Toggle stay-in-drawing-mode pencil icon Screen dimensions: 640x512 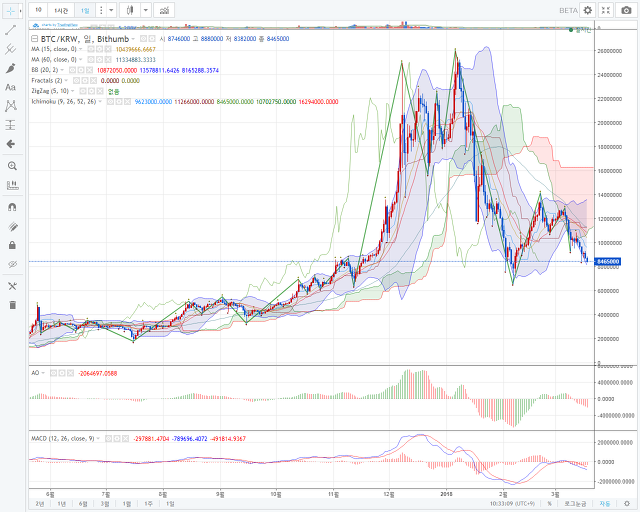[12, 226]
